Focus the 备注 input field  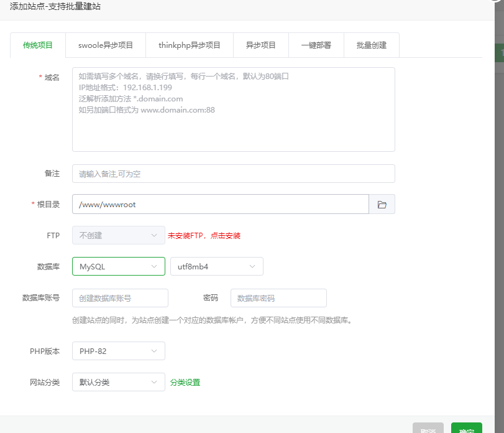233,174
